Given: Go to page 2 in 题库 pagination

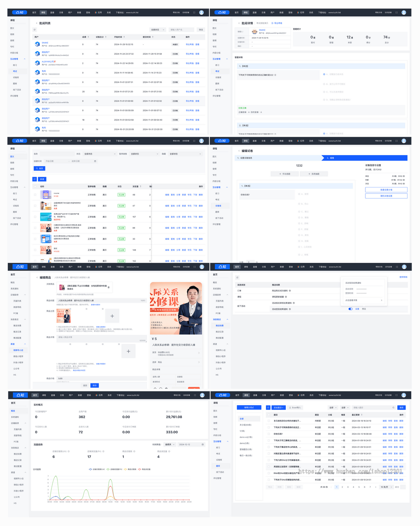Looking at the screenshot, I should 342,487.
